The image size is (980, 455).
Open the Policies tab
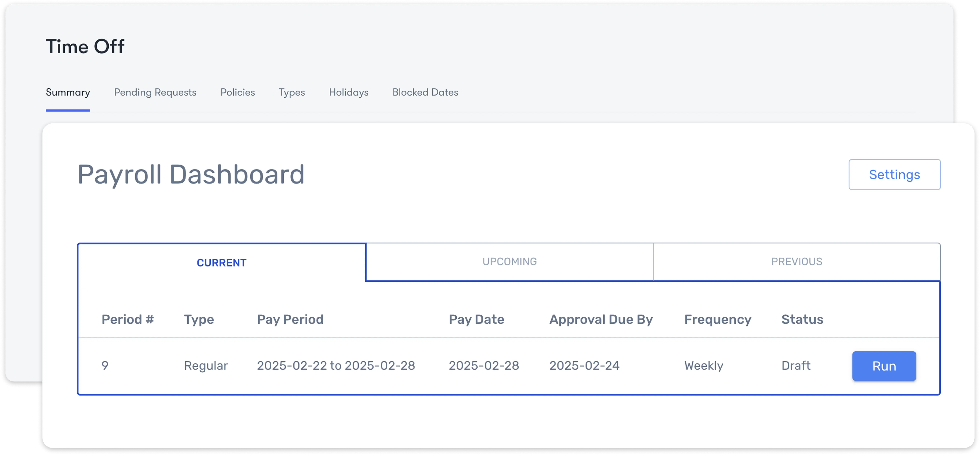(237, 92)
